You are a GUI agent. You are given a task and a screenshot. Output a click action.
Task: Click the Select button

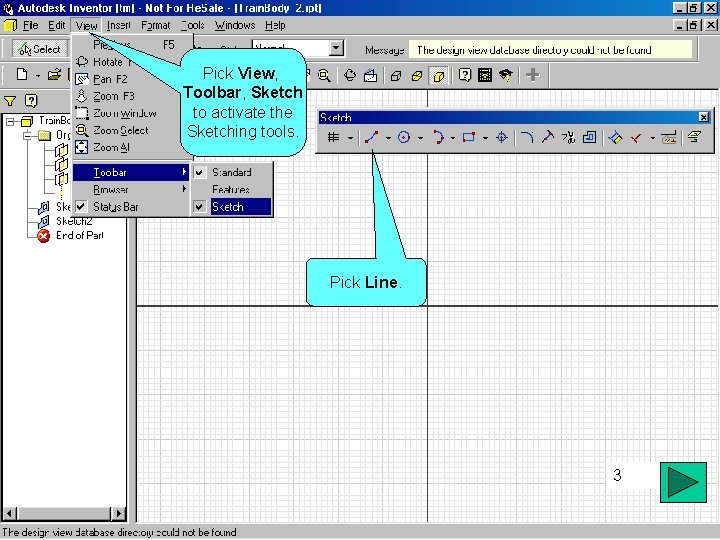(x=40, y=49)
